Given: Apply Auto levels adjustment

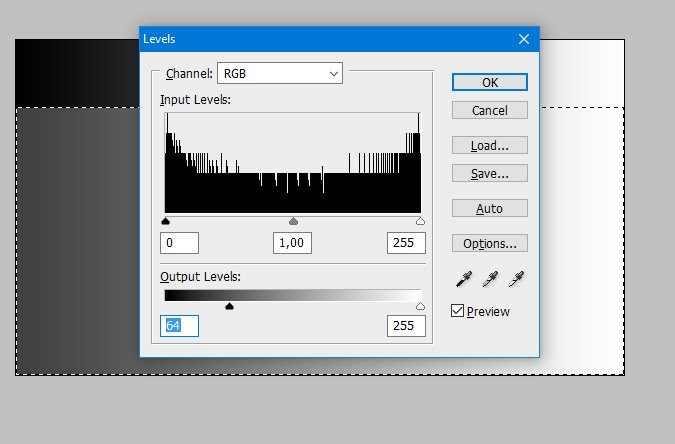Looking at the screenshot, I should coord(490,208).
